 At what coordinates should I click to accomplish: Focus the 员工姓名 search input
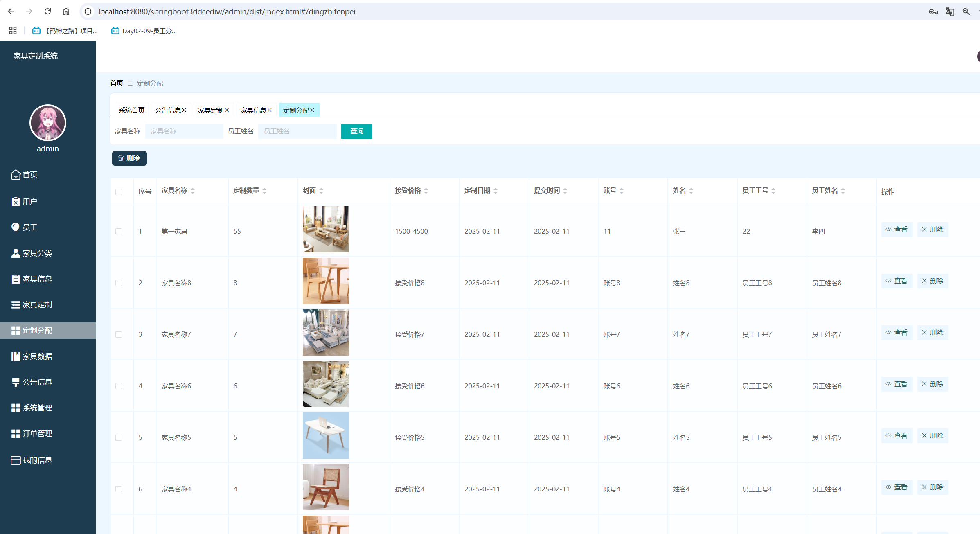297,131
